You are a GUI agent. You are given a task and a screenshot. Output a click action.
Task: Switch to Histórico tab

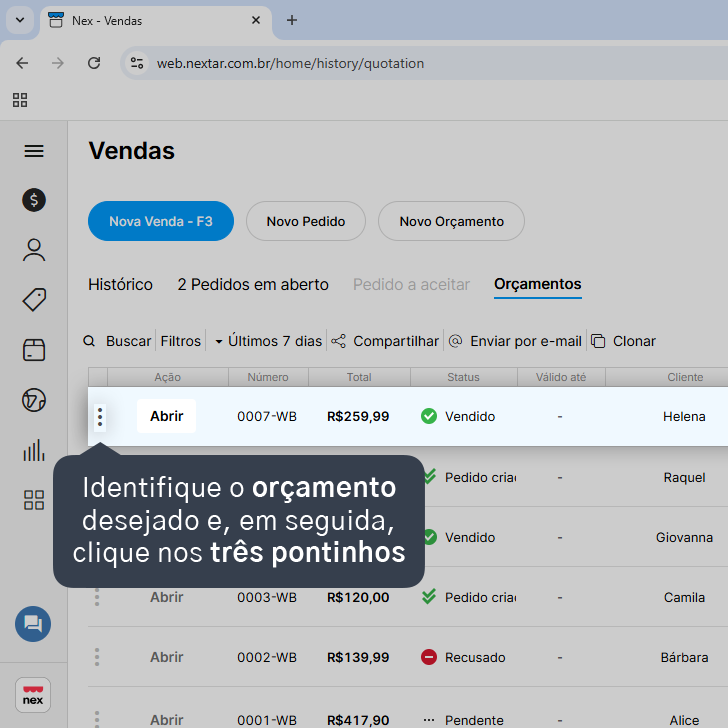[120, 284]
